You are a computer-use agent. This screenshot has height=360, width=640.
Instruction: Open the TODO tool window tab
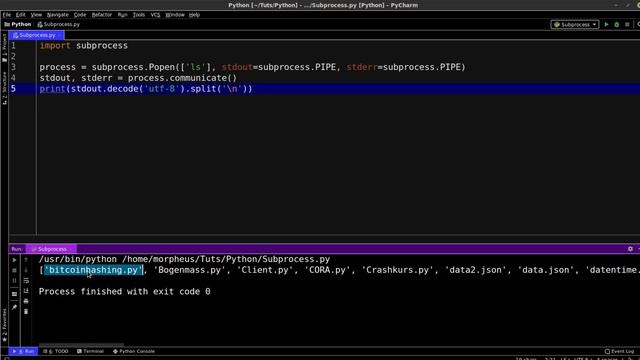coord(56,351)
